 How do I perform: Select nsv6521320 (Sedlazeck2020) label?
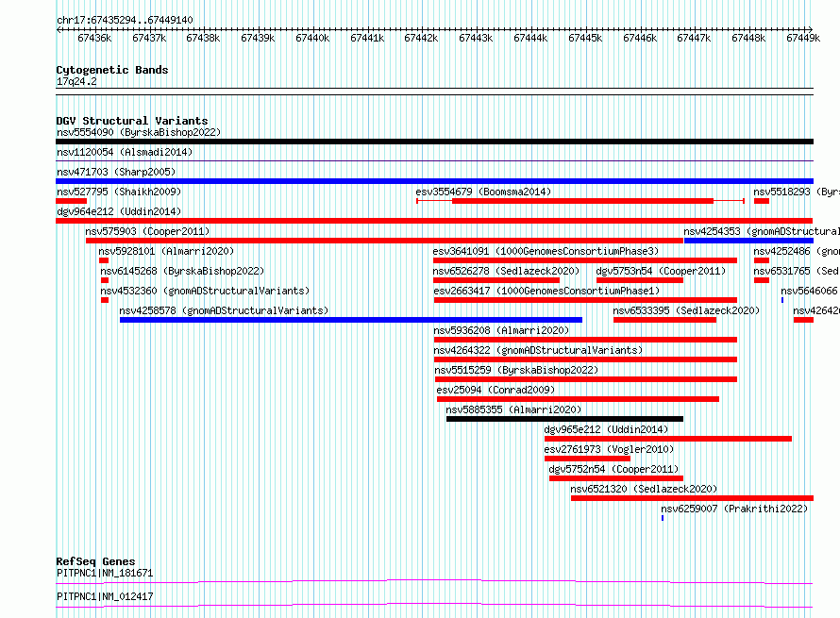point(644,489)
